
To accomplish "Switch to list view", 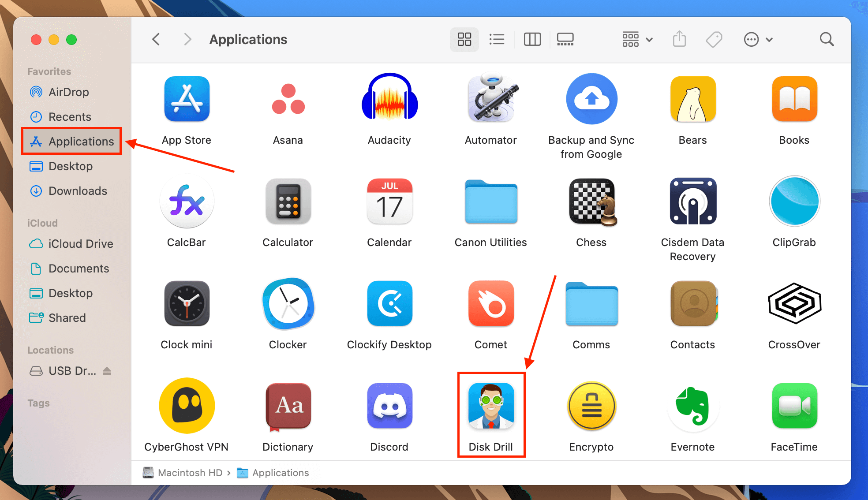I will (x=497, y=40).
